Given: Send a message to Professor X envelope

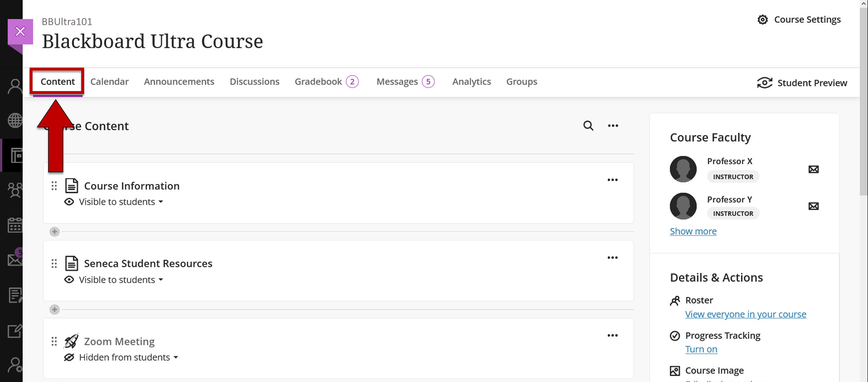Looking at the screenshot, I should (x=813, y=169).
